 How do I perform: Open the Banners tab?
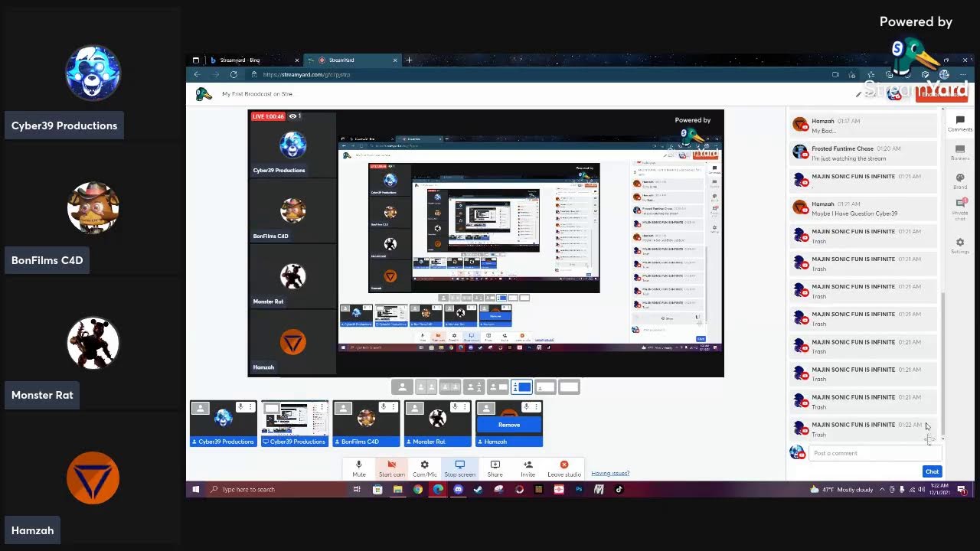[960, 152]
